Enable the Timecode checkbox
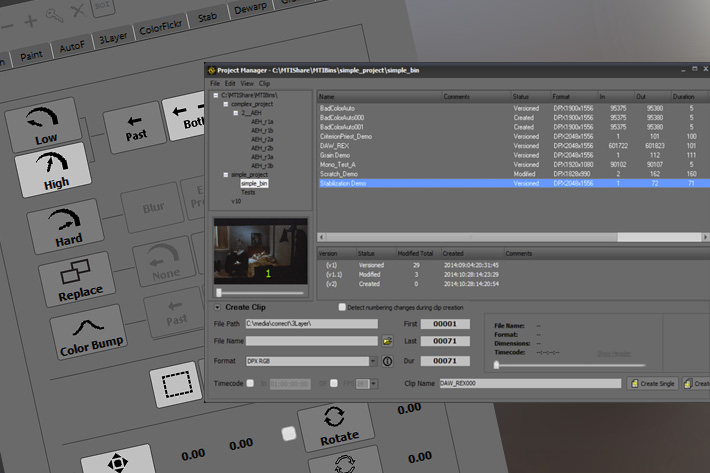This screenshot has height=473, width=710. coord(250,383)
